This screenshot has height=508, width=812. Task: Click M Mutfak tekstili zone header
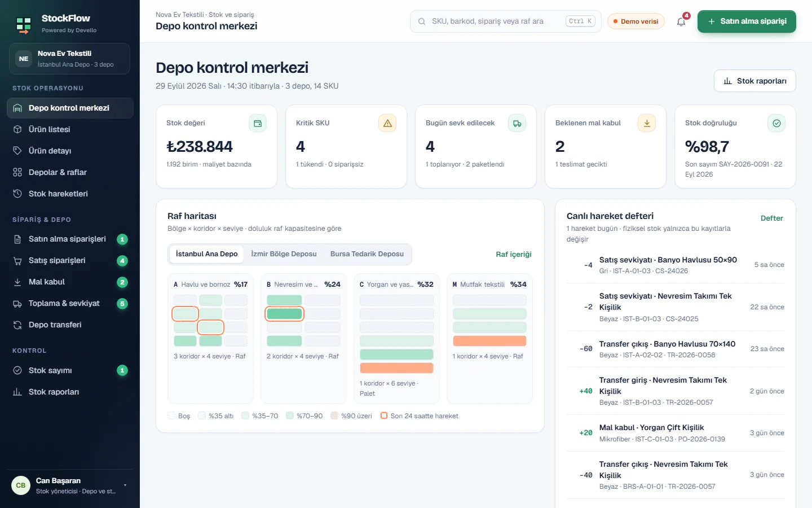(x=489, y=284)
